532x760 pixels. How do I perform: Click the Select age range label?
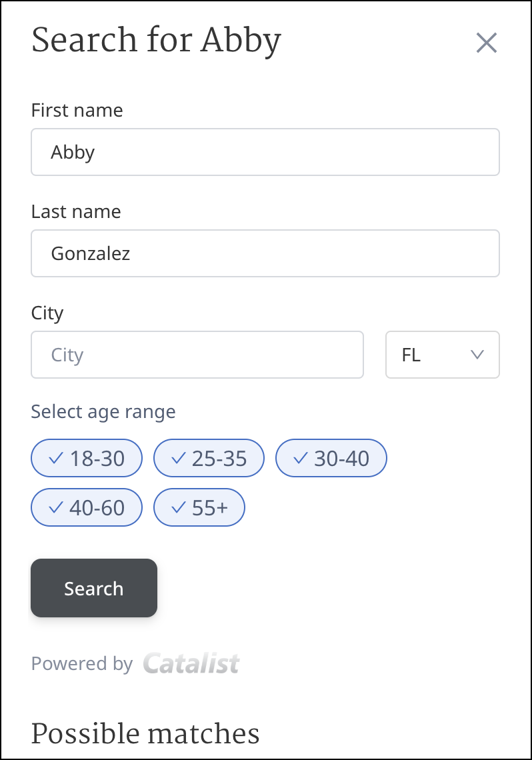click(x=103, y=411)
